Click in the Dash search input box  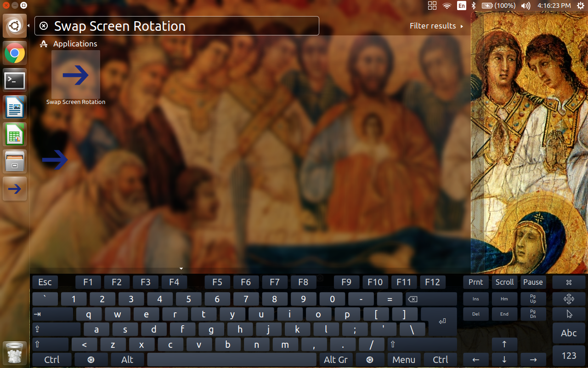pos(177,26)
